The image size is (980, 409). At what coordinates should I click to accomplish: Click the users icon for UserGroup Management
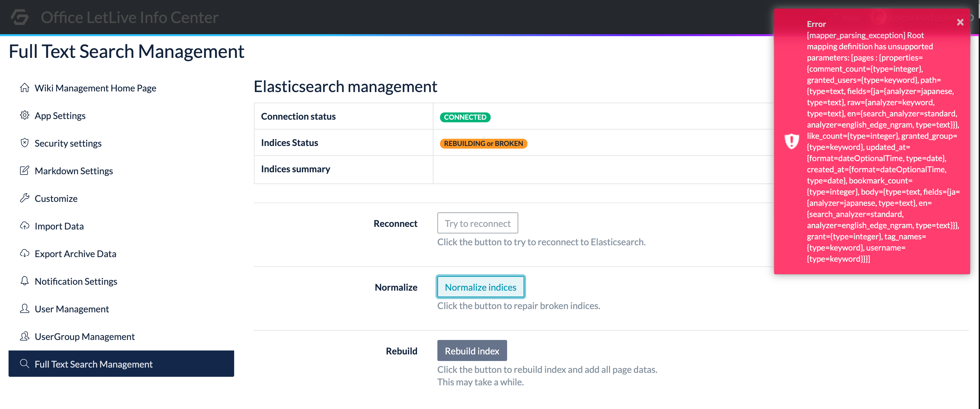(25, 336)
